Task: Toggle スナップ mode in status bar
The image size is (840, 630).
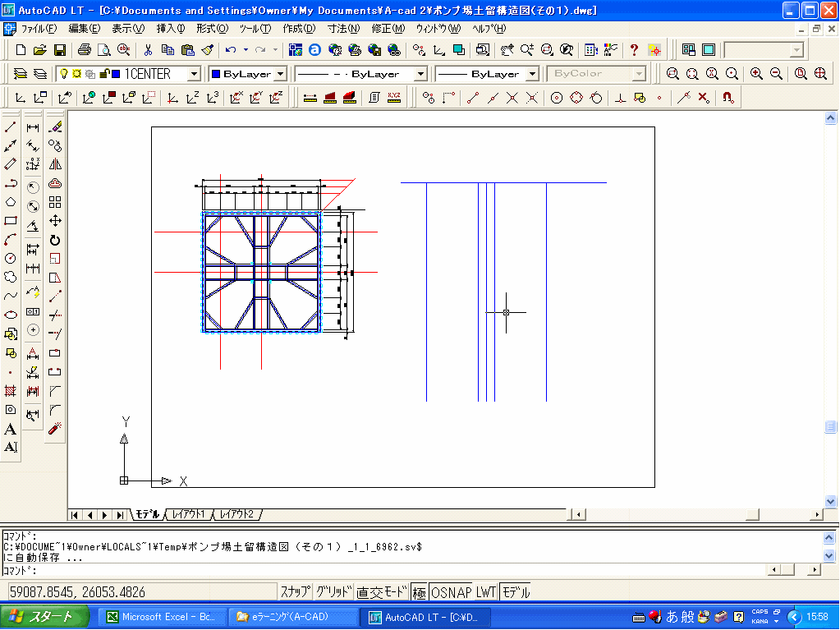Action: (296, 592)
